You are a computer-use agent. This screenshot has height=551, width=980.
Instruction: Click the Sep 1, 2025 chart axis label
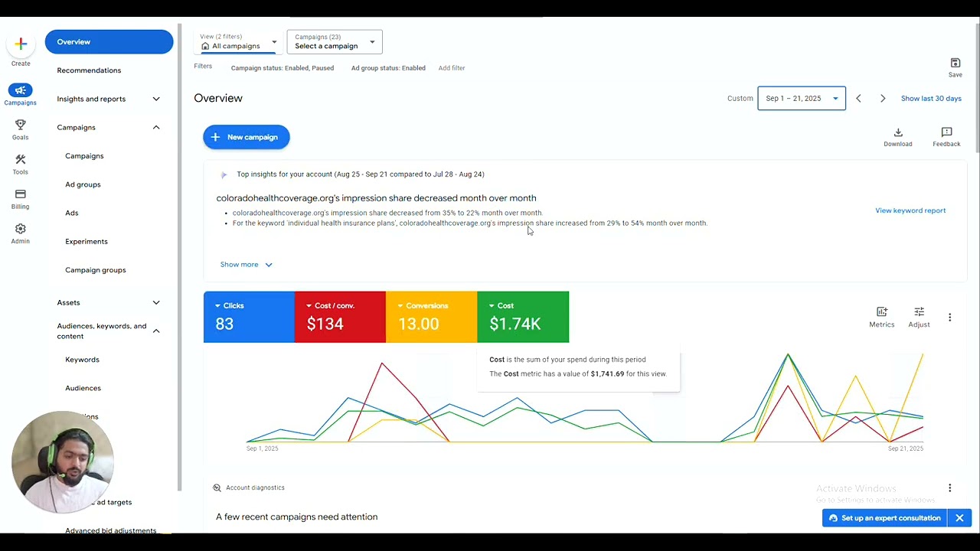(x=263, y=448)
